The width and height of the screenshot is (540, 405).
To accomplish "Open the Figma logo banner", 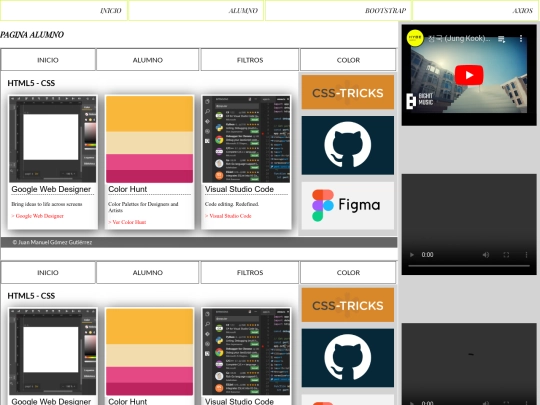I will [x=348, y=205].
